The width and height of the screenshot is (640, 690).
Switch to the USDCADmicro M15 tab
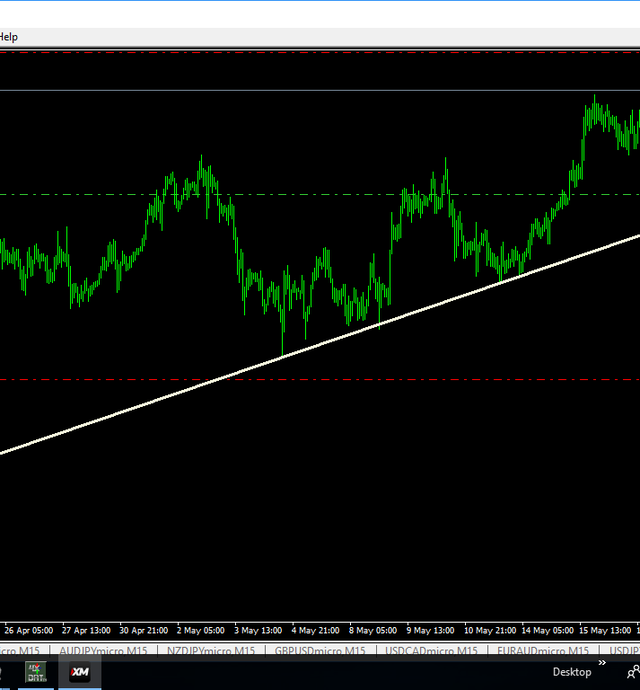pos(434,651)
